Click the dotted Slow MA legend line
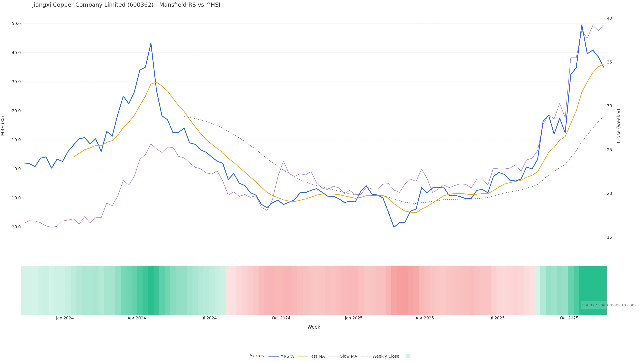 [333, 356]
